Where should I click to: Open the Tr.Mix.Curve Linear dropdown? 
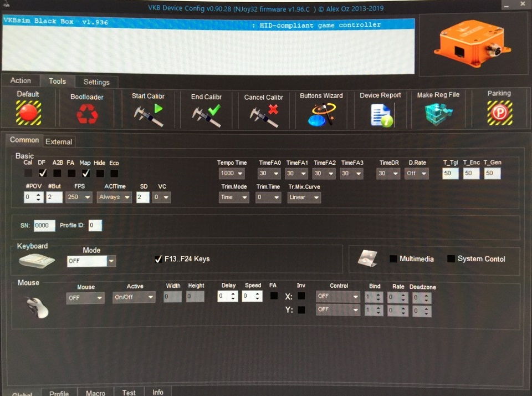[304, 197]
